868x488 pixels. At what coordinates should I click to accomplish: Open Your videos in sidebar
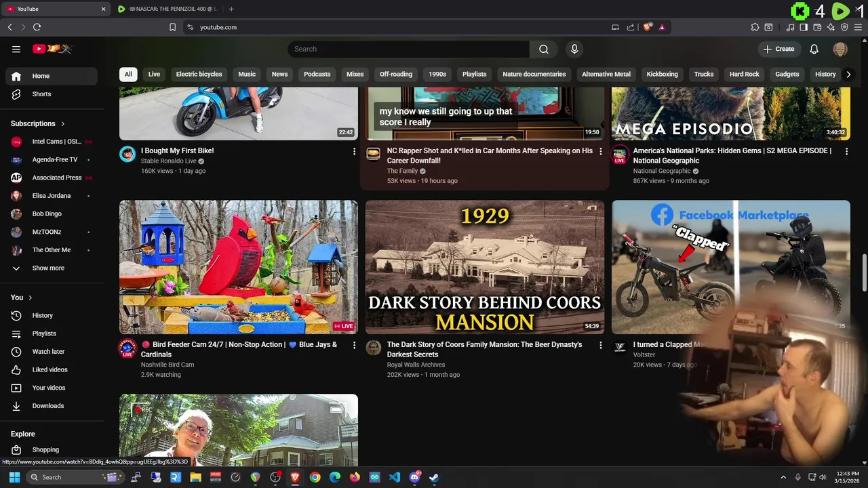52,388
